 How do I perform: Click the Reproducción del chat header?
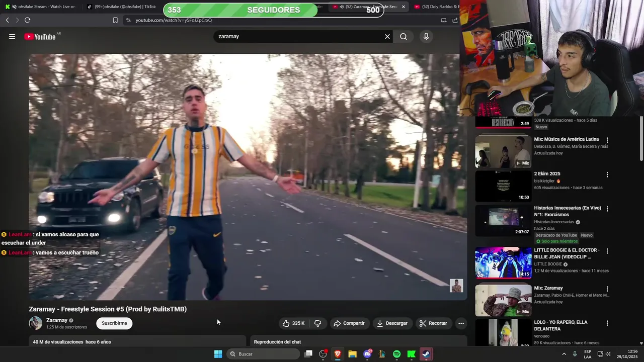(x=277, y=342)
